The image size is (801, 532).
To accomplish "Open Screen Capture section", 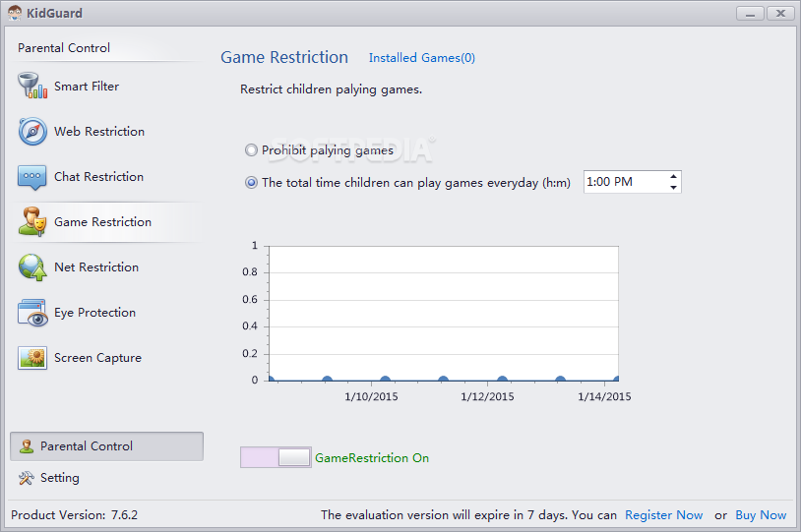I will [97, 358].
